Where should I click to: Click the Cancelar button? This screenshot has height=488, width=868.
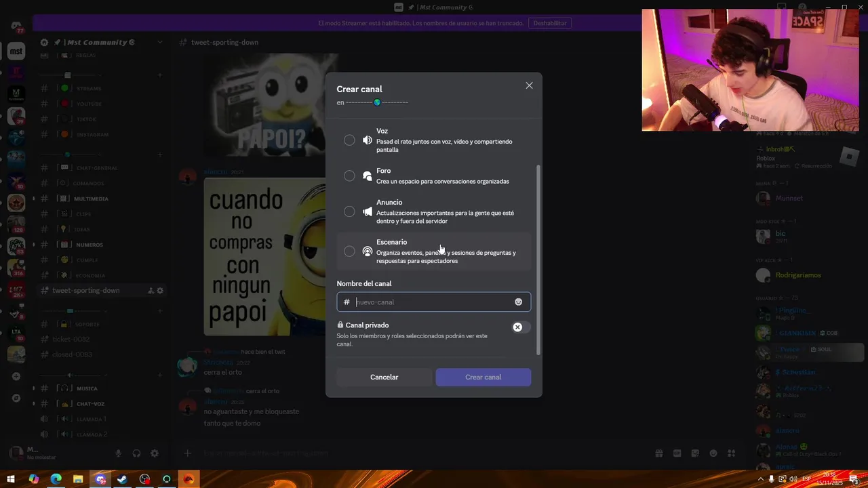[x=384, y=377]
